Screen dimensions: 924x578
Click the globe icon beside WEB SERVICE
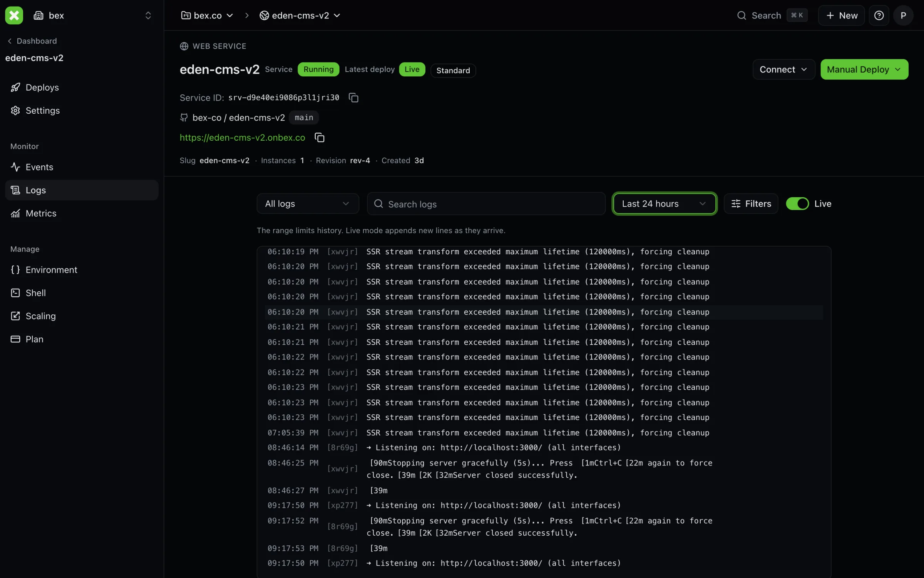(x=184, y=46)
